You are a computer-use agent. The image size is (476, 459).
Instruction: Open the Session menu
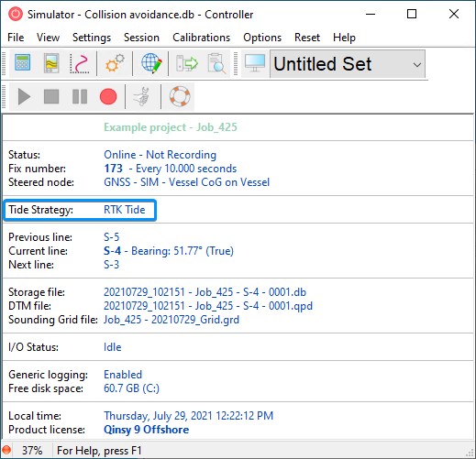(x=141, y=38)
